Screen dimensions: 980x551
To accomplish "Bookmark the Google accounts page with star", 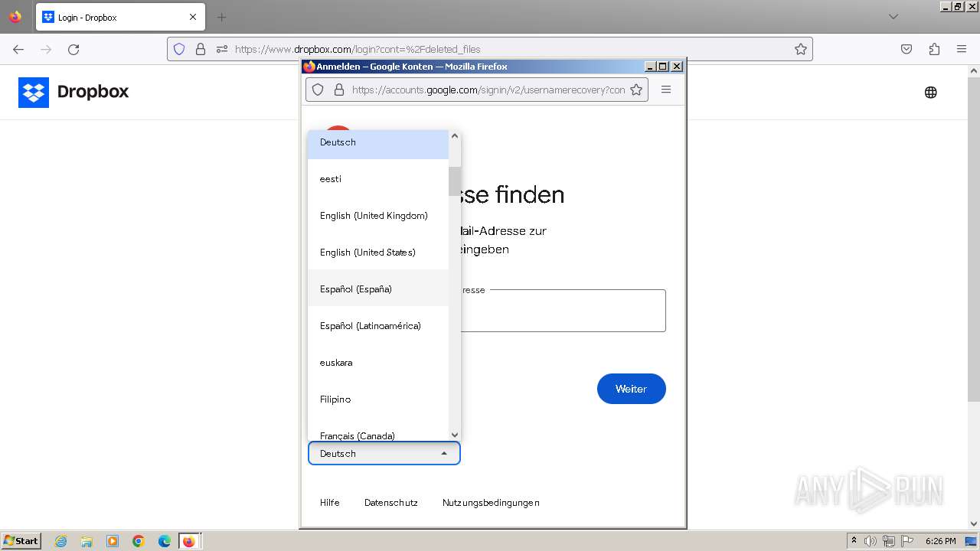I will [x=636, y=90].
